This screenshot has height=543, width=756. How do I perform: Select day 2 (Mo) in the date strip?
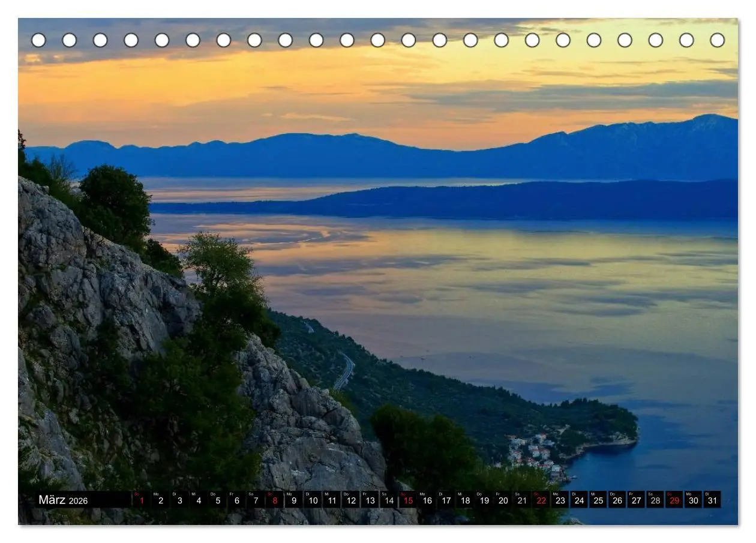coord(160,500)
